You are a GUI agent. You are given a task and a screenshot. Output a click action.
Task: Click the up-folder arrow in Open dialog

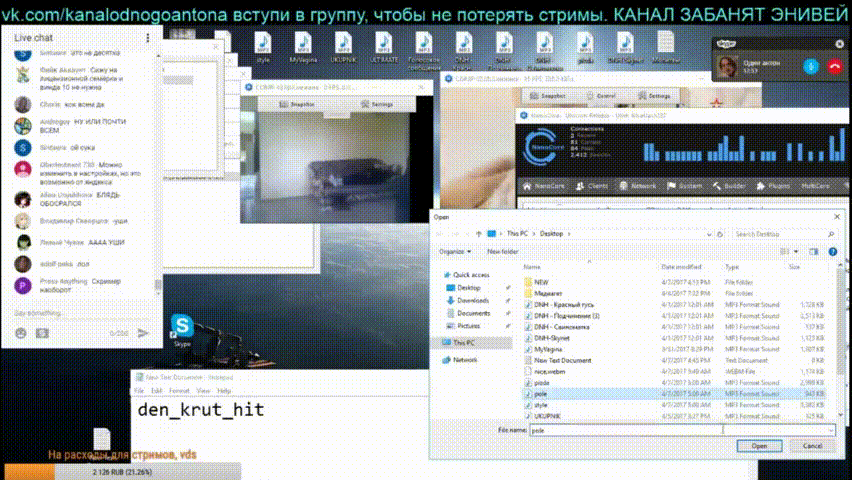[x=479, y=234]
